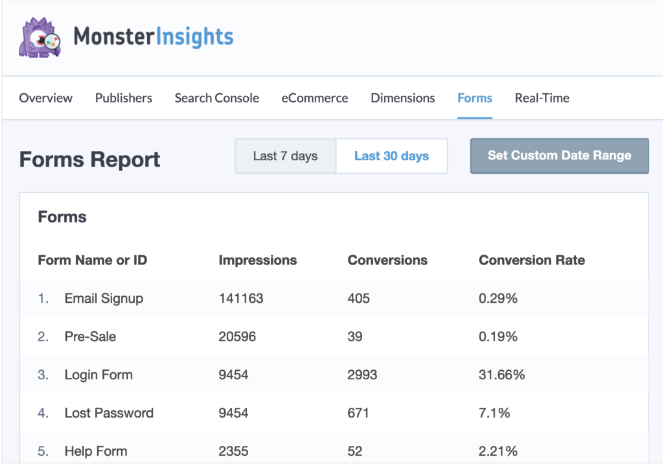Viewport: 663px width, 464px height.
Task: Click conversion rate 2.21%
Action: point(498,451)
